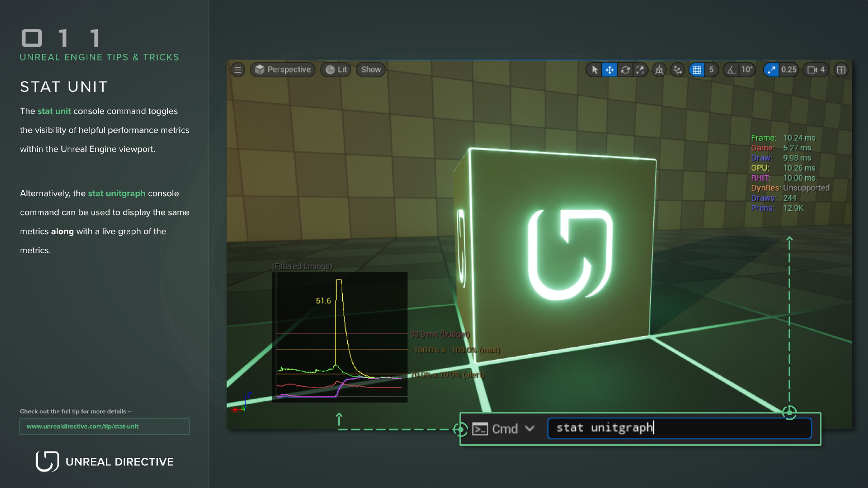Image resolution: width=868 pixels, height=488 pixels.
Task: Click the Show flags button
Action: (371, 70)
